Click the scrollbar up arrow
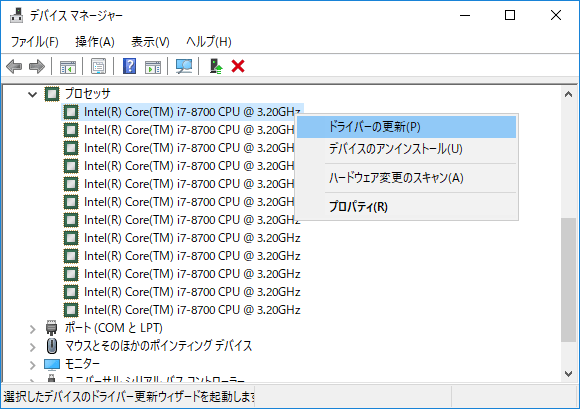 [569, 94]
